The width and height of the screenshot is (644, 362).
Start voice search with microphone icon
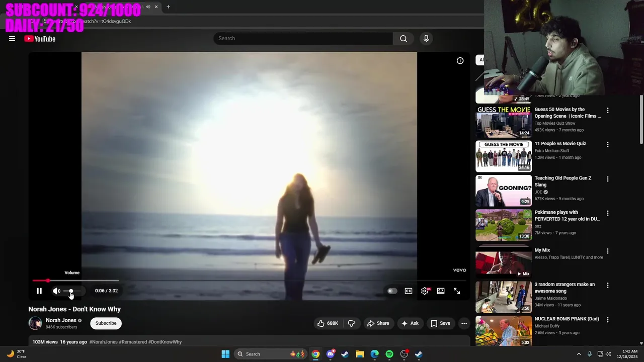pos(426,39)
